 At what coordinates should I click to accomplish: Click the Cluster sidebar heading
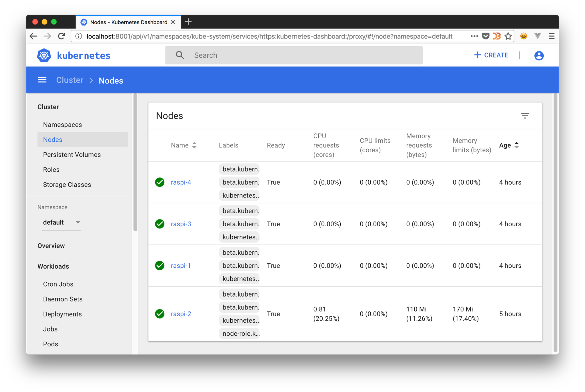[48, 107]
